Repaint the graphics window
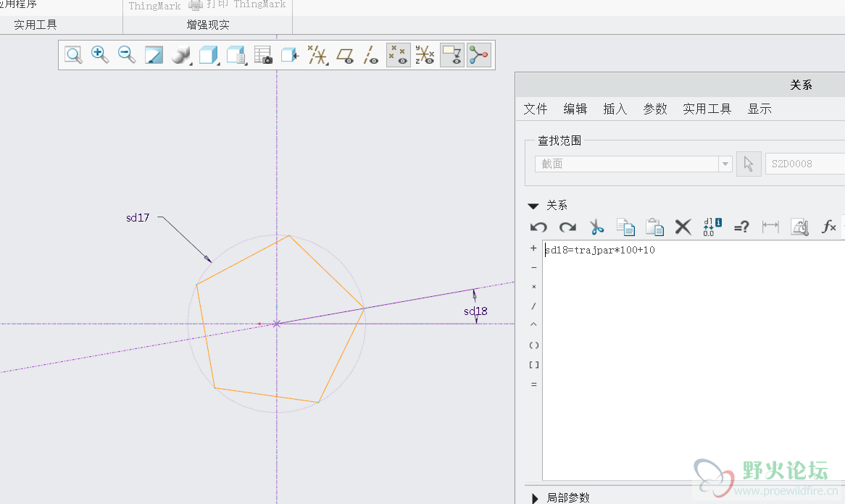845x504 pixels. point(154,55)
